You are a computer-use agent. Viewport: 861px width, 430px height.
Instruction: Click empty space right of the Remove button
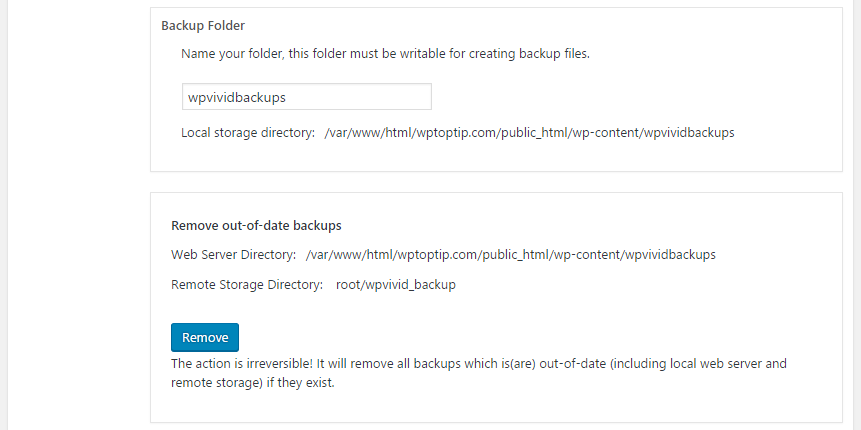point(522,337)
